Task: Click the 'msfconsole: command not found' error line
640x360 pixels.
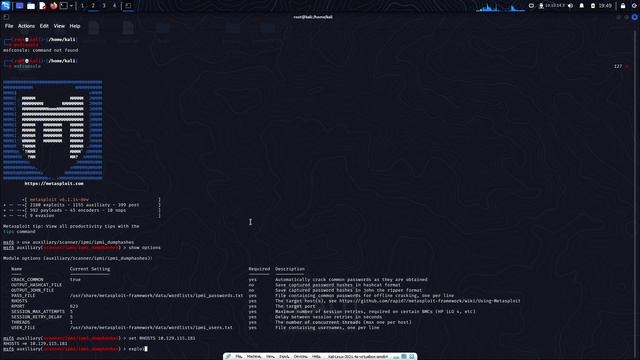Action: [40, 50]
